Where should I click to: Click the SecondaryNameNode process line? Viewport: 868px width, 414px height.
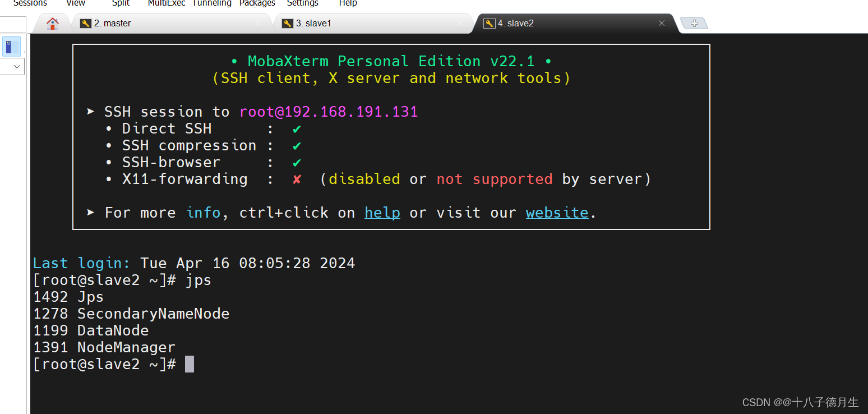click(x=131, y=314)
